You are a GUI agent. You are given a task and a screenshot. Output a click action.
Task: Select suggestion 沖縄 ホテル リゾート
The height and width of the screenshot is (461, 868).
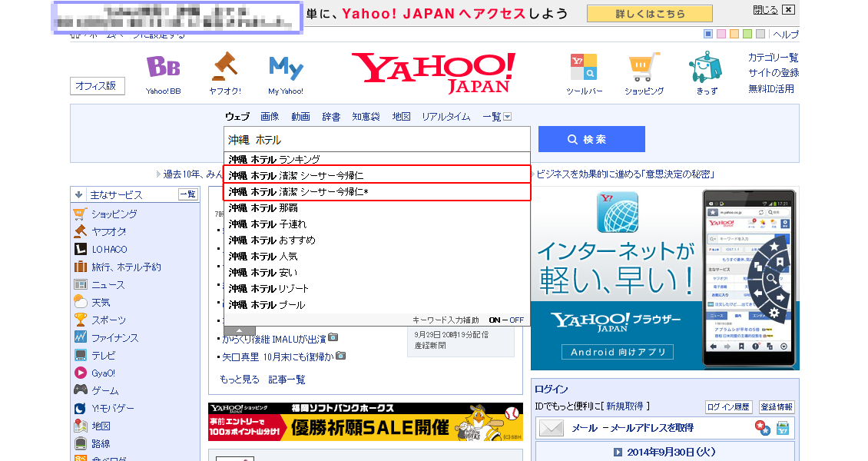377,288
